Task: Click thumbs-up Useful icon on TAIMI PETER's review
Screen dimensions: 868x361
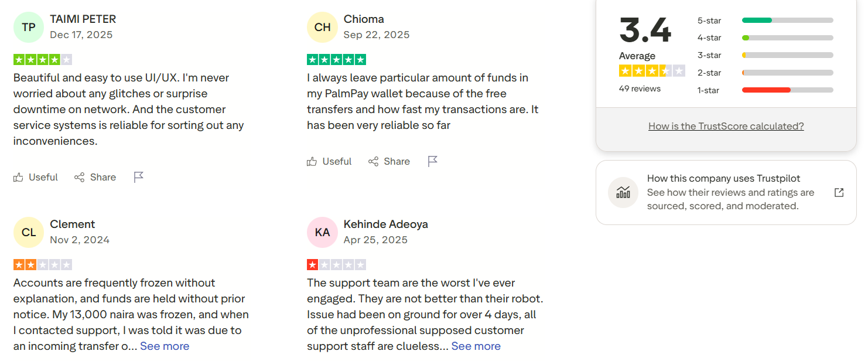Action: point(19,177)
